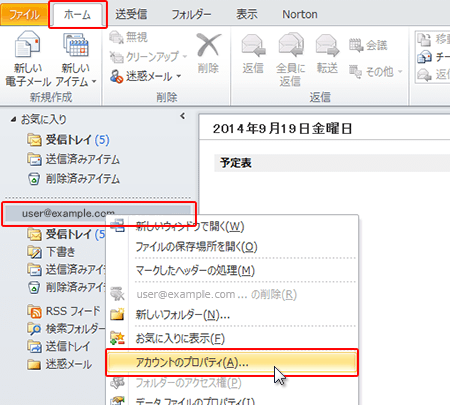Open the 検索フォルダー item

tap(66, 329)
